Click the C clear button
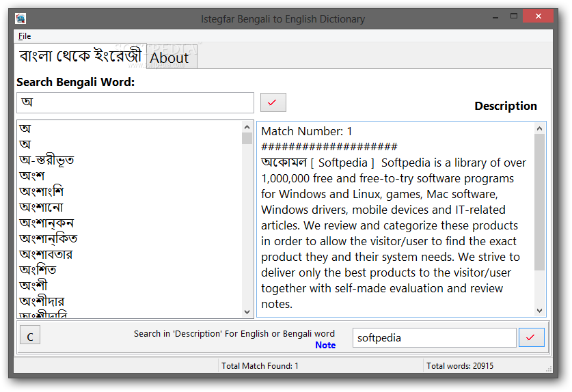Viewport: 572px width, 392px height. coord(30,335)
